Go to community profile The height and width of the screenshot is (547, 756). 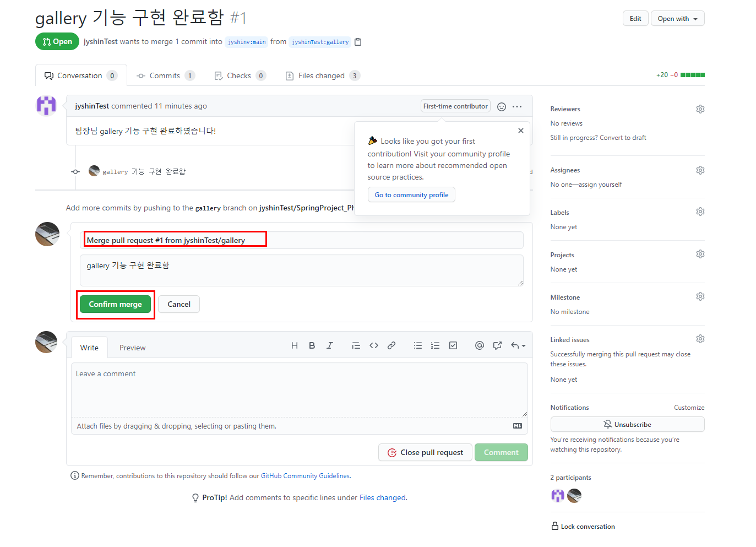pyautogui.click(x=411, y=194)
